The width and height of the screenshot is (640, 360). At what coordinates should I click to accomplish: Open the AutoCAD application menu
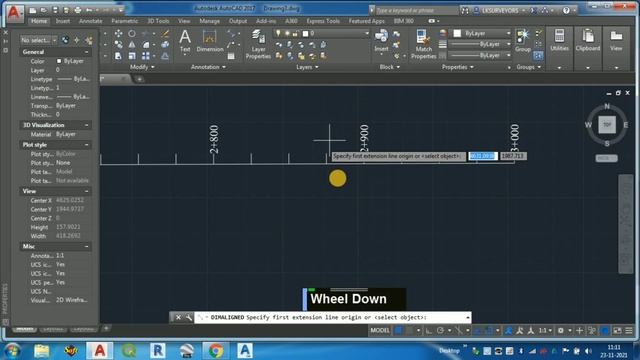(14, 13)
